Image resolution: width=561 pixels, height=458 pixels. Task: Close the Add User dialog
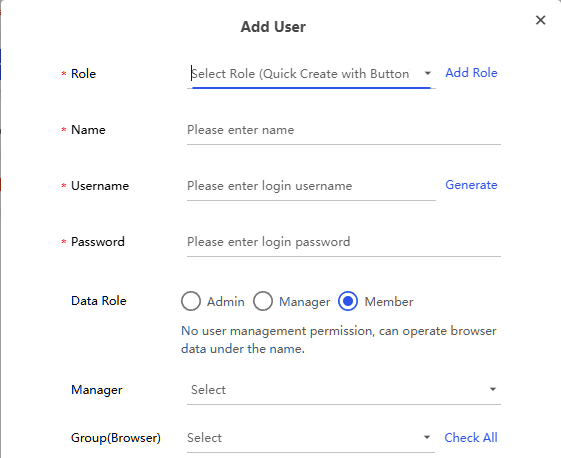[540, 20]
